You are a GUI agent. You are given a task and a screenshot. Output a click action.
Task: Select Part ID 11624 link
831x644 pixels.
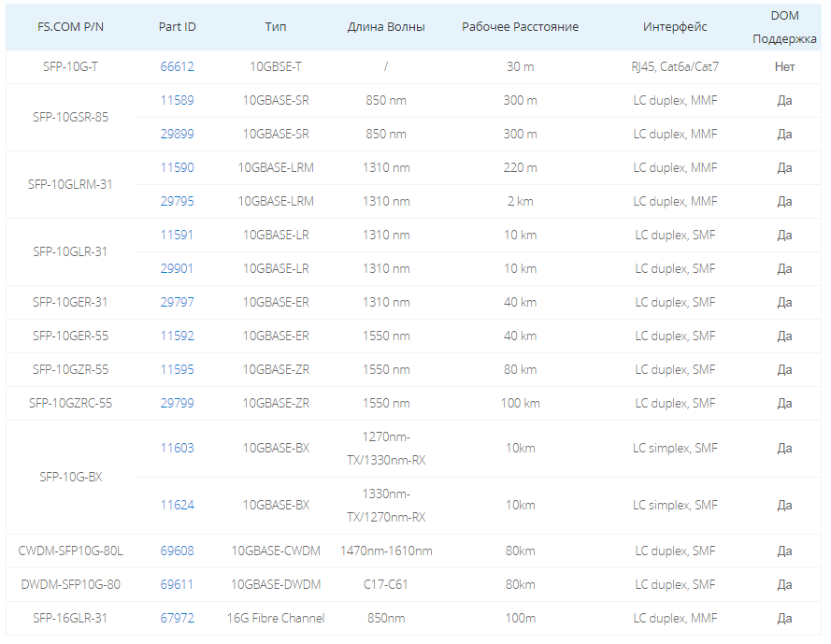pos(177,505)
